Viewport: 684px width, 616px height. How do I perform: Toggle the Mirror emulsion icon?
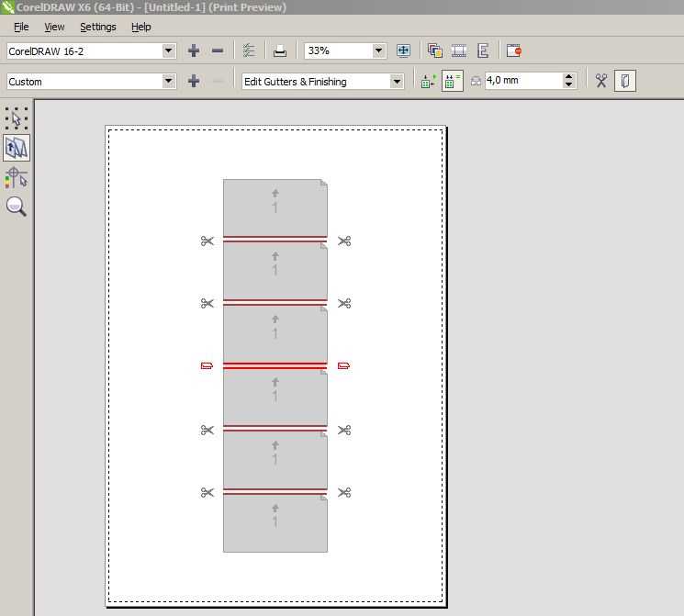point(483,51)
